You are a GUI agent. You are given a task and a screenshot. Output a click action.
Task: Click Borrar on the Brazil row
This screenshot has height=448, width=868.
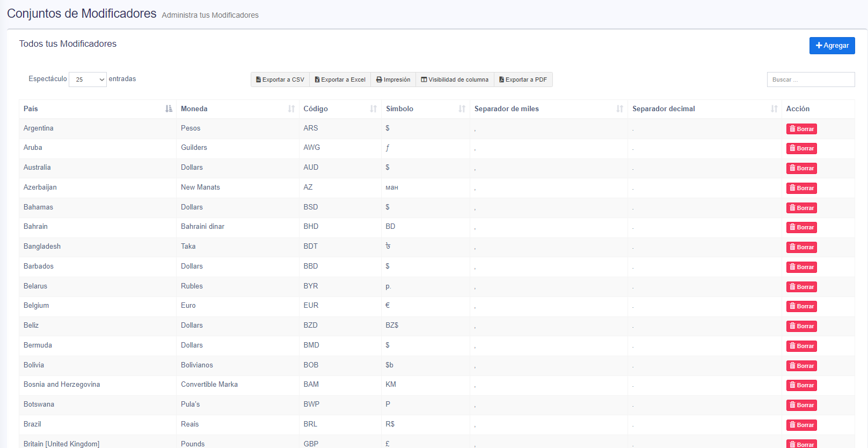tap(801, 425)
